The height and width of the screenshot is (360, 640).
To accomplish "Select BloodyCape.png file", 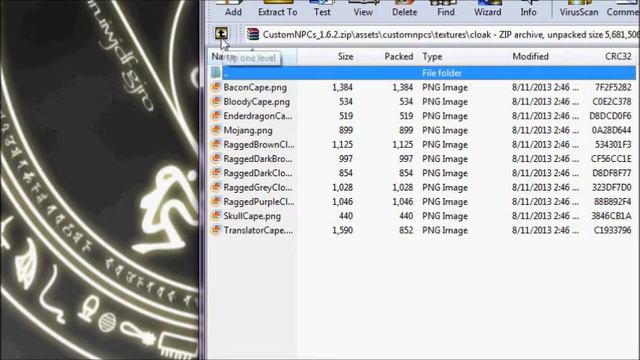I will tap(257, 102).
